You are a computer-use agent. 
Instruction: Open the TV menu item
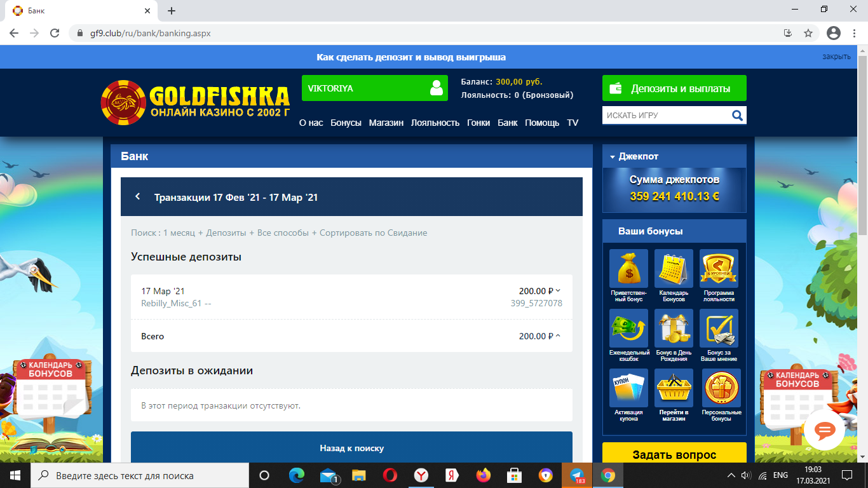click(x=573, y=123)
